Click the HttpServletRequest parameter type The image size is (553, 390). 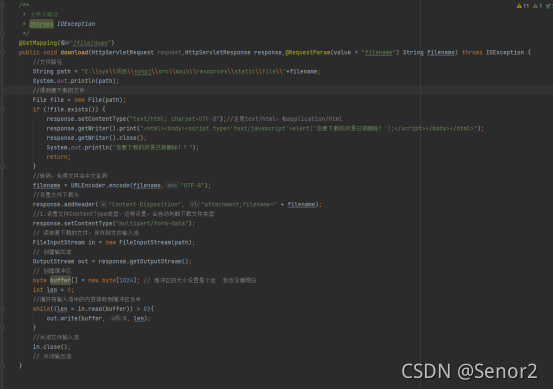point(122,53)
